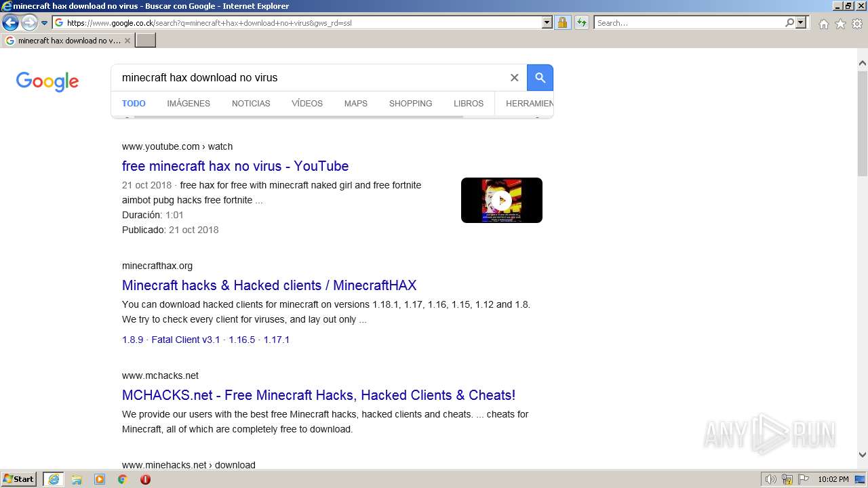Click the browser Search box
Screen dimensions: 868x488
(x=689, y=22)
